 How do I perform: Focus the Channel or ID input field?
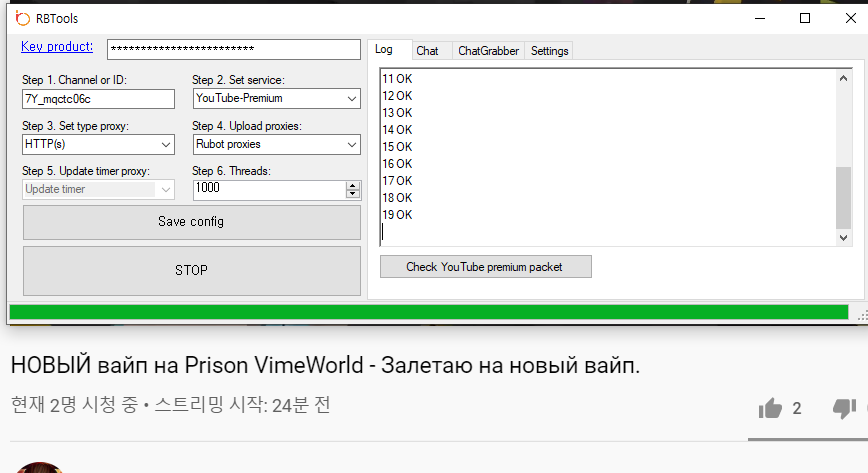pos(99,99)
